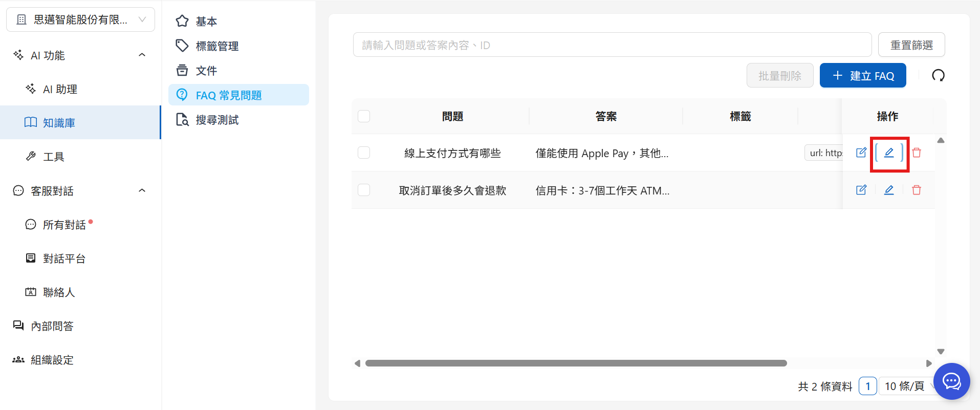The image size is (980, 410).
Task: Collapse the 客服對話 menu group
Action: click(142, 191)
